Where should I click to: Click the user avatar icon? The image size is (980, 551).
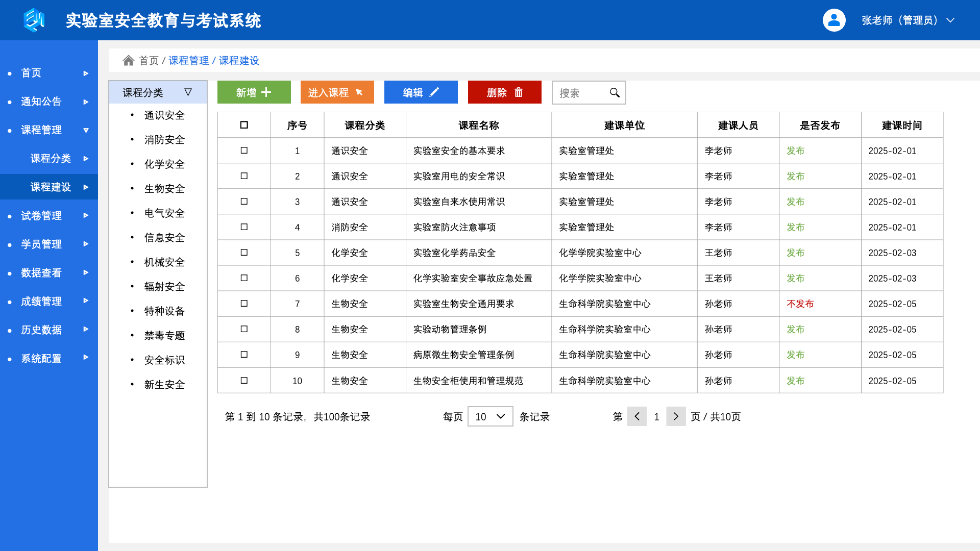(834, 20)
